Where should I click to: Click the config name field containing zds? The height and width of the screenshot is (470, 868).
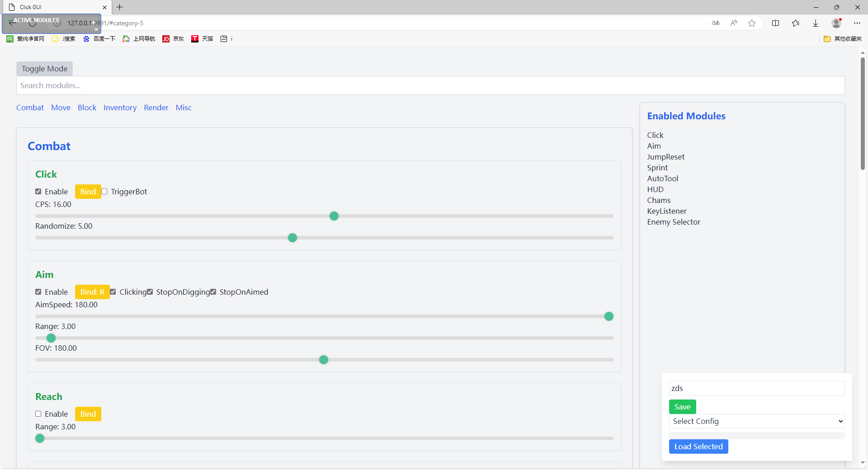click(x=757, y=388)
